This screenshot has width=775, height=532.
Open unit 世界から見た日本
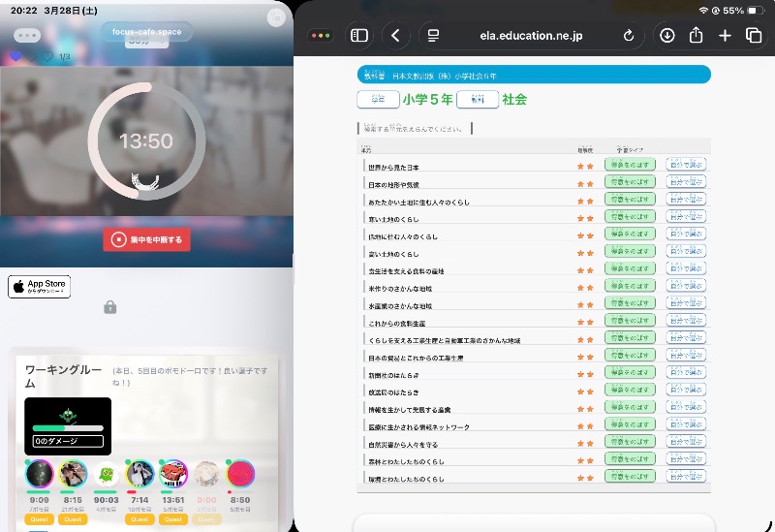393,168
